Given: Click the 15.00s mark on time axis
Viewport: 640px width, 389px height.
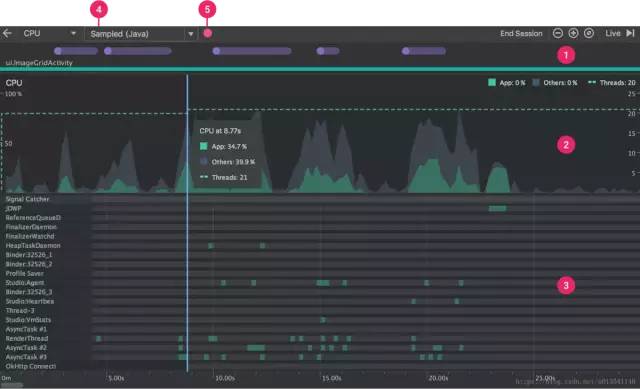Looking at the screenshot, I should [331, 378].
